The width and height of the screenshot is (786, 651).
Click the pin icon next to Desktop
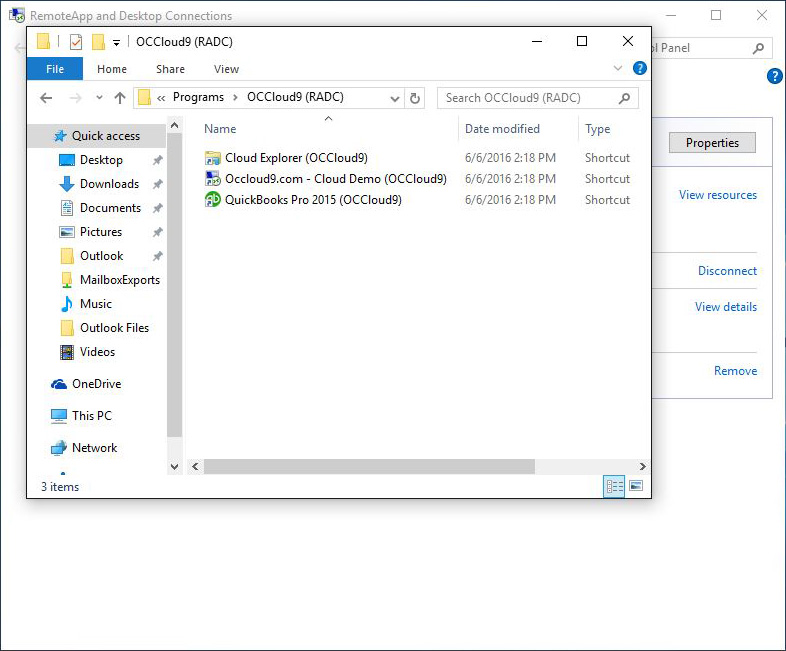pyautogui.click(x=157, y=160)
